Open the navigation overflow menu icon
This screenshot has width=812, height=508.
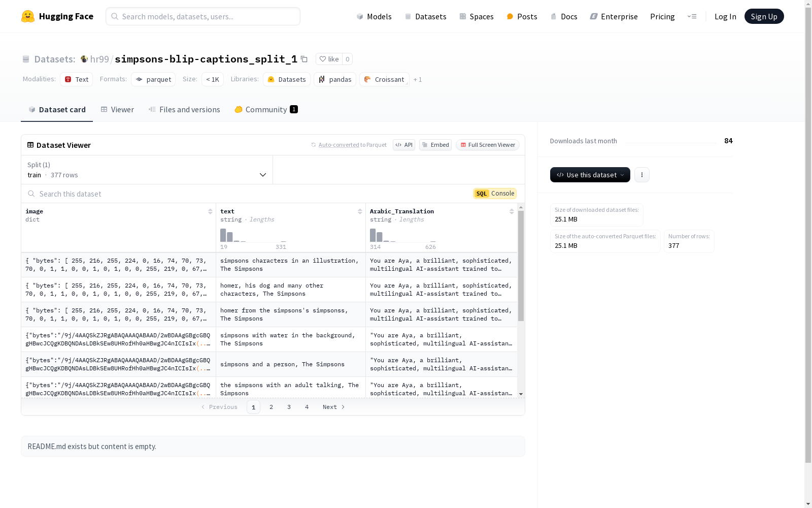pyautogui.click(x=692, y=16)
